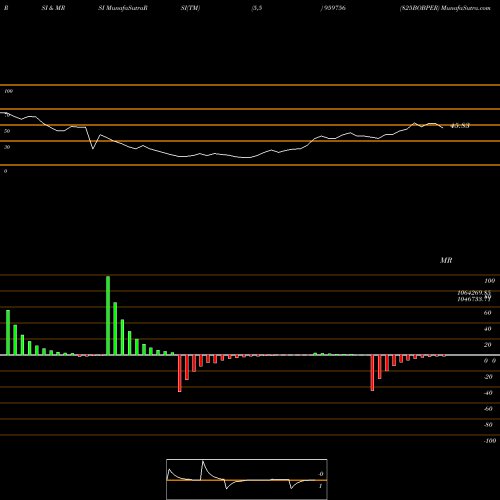500x500 pixels.
Task: Click the MR axis label '-40'
Action: coord(488,393)
